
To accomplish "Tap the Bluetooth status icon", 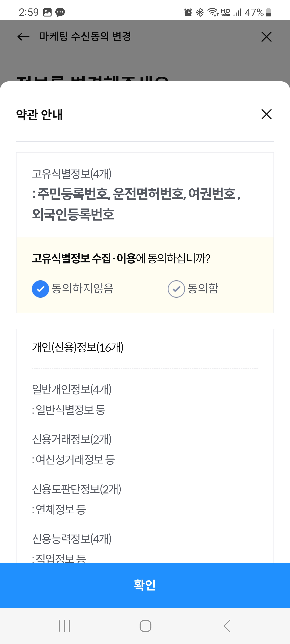I will point(200,12).
